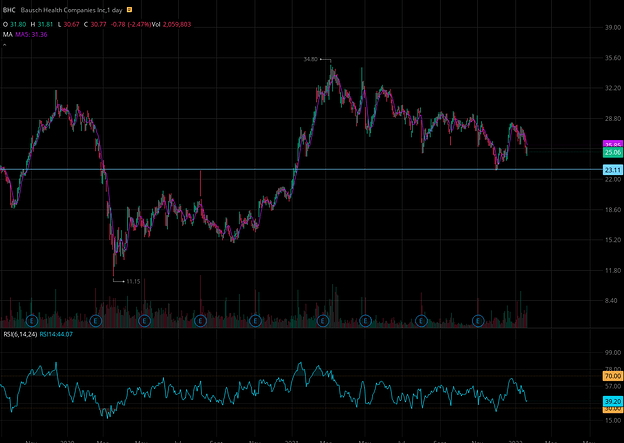Click the third earnings 'E' marker from left

point(144,320)
